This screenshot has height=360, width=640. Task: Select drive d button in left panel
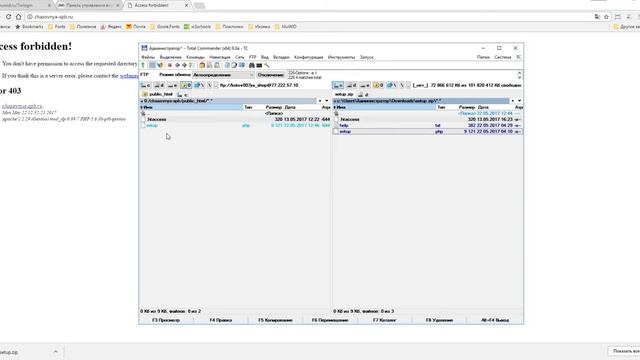pos(159,85)
